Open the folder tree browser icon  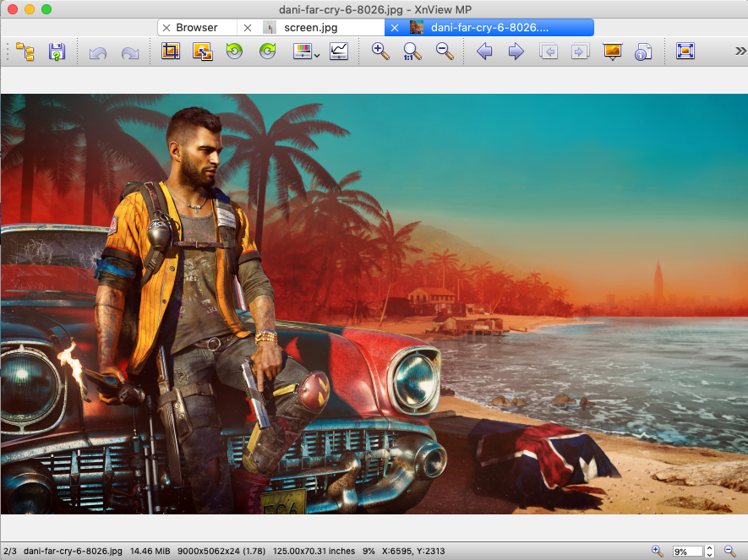pos(25,52)
